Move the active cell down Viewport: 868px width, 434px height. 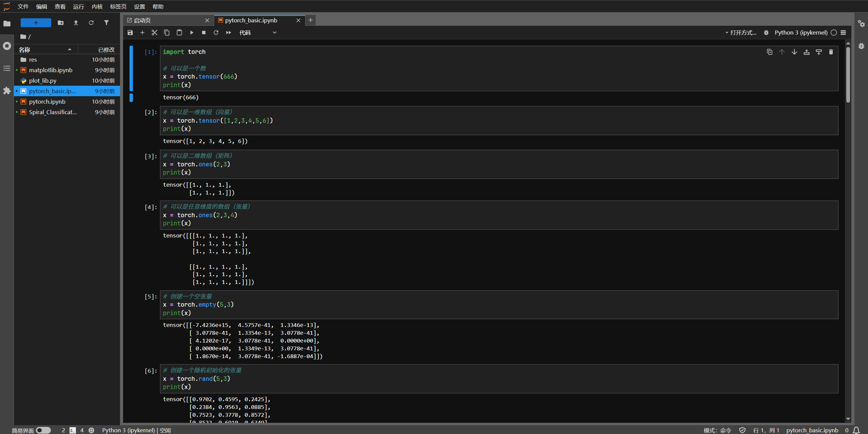coord(794,52)
